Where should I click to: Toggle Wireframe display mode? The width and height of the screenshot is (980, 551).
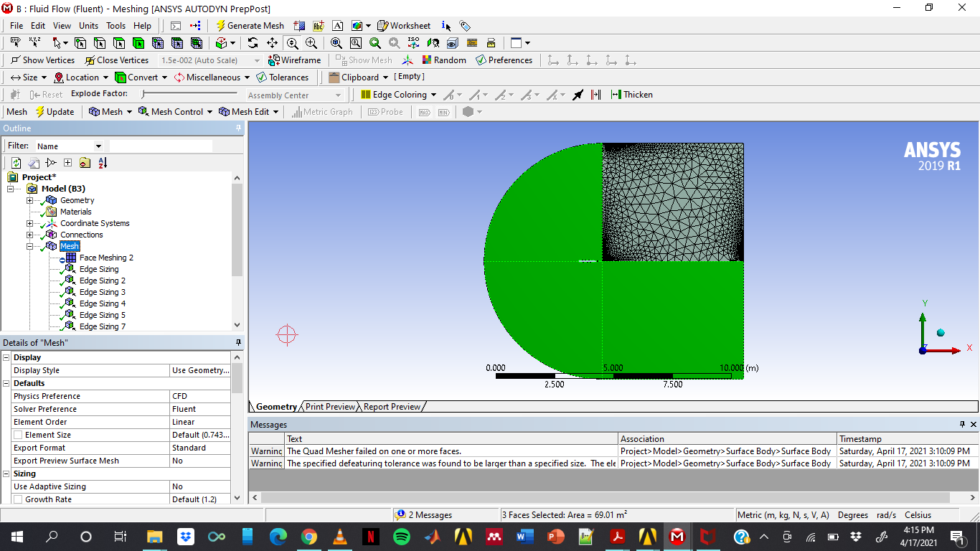point(294,60)
